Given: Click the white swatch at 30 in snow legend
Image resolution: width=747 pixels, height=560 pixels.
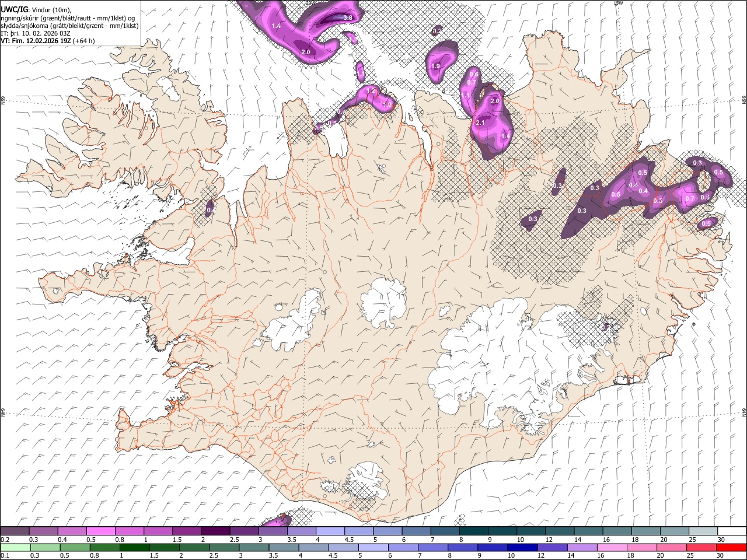Looking at the screenshot, I should pyautogui.click(x=731, y=531).
